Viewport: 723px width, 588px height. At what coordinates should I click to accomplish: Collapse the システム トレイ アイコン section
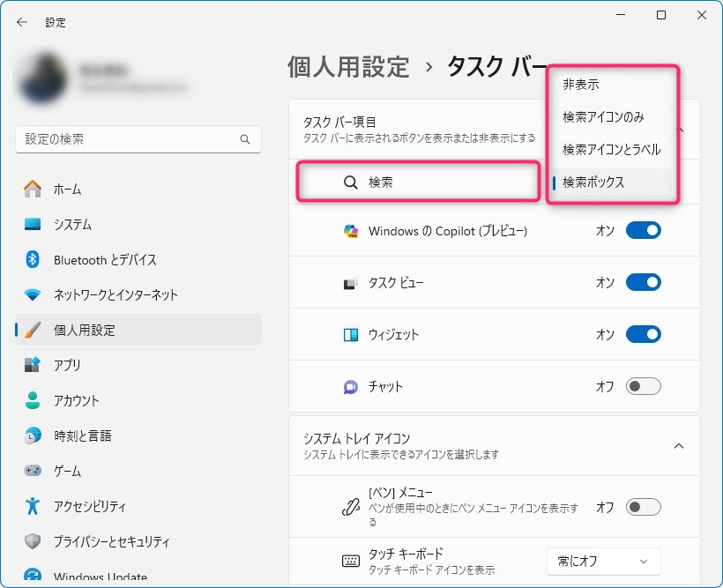(679, 446)
